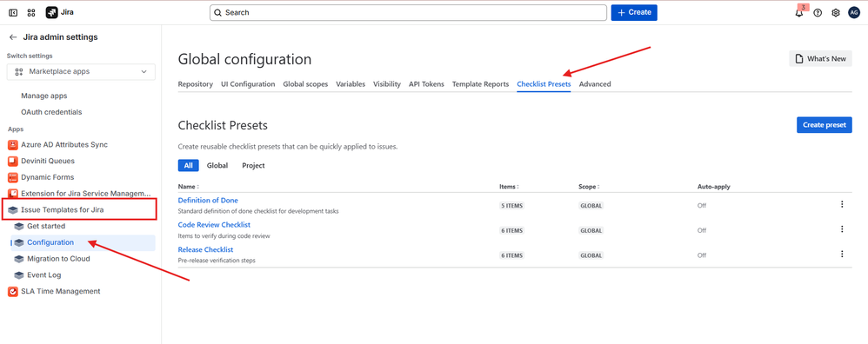Viewport: 868px width, 344px height.
Task: Click the Azure AD Attributes Sync app icon
Action: 13,145
